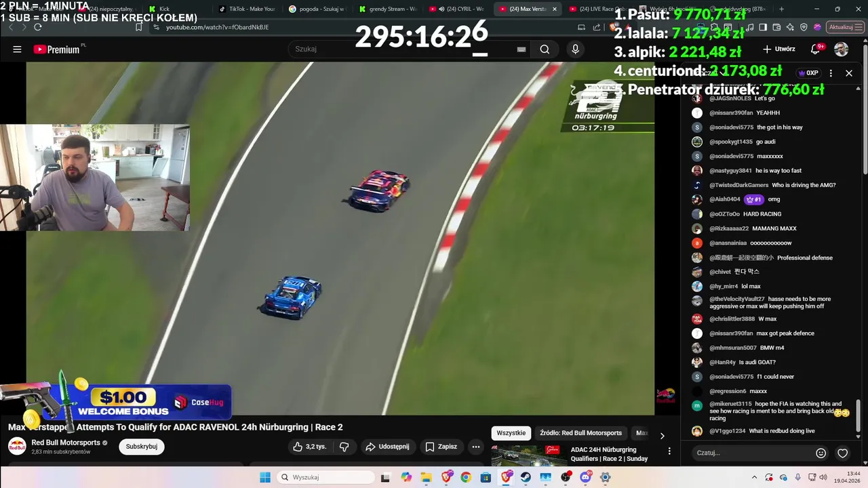Bookmark this page with the bookmark icon
Viewport: 868px width, 488px height.
point(139,27)
